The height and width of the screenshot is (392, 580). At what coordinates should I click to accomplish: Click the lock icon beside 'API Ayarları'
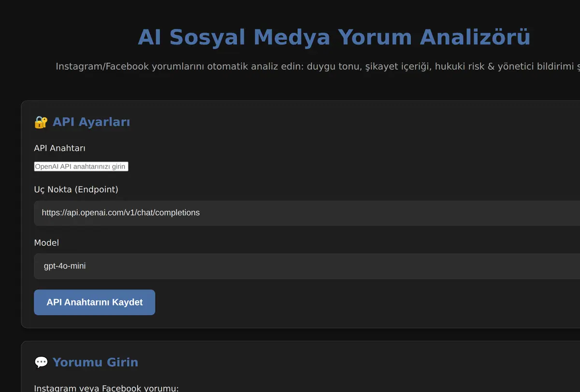[41, 122]
